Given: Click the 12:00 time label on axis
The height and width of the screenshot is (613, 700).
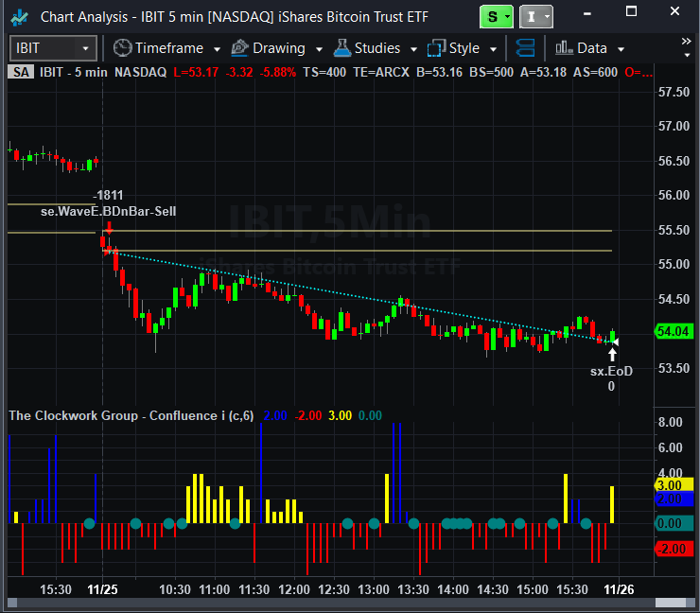Looking at the screenshot, I should point(294,589).
